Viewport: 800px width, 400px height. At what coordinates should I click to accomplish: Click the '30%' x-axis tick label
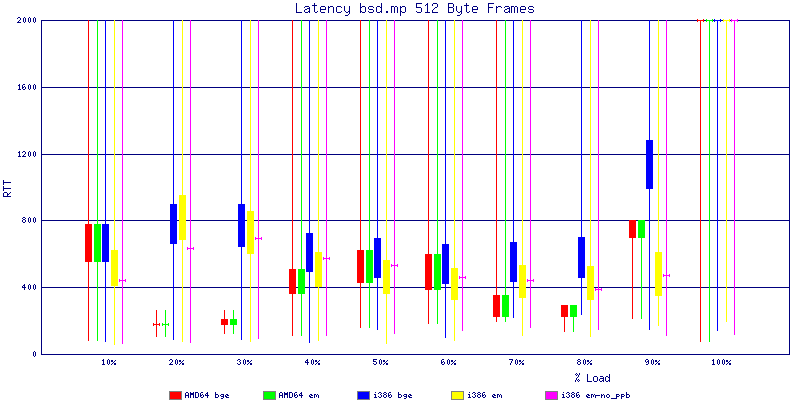coord(244,362)
